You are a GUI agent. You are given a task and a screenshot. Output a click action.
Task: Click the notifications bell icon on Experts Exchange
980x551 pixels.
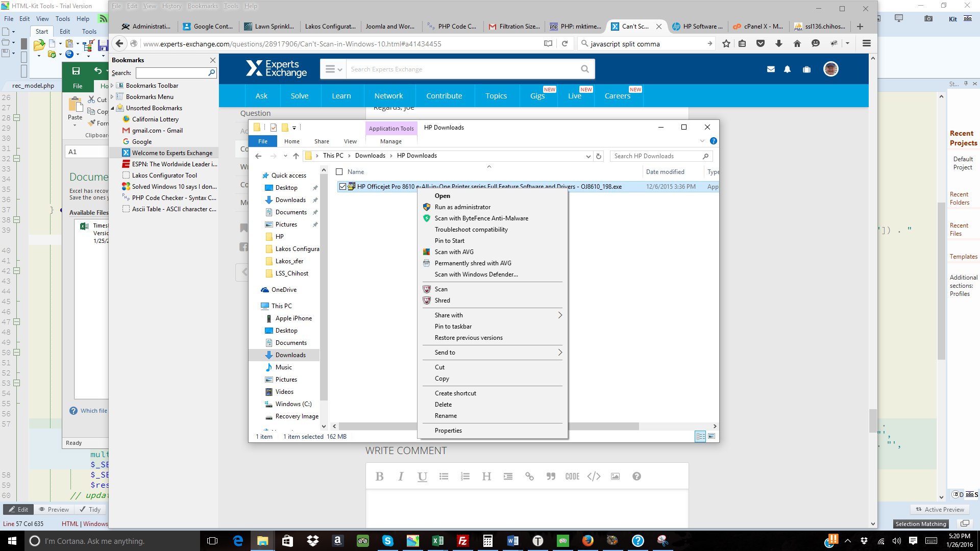787,69
